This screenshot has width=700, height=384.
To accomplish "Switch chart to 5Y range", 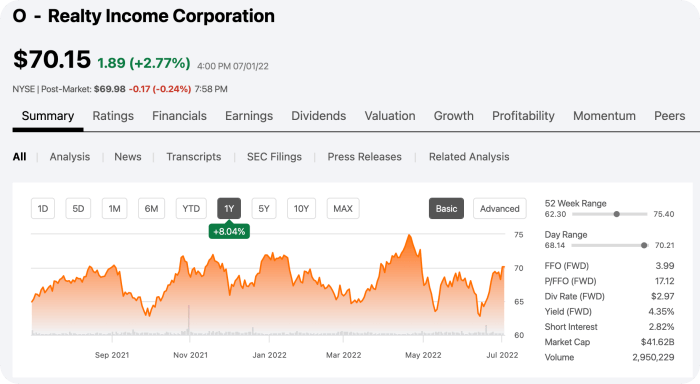I will tap(264, 209).
